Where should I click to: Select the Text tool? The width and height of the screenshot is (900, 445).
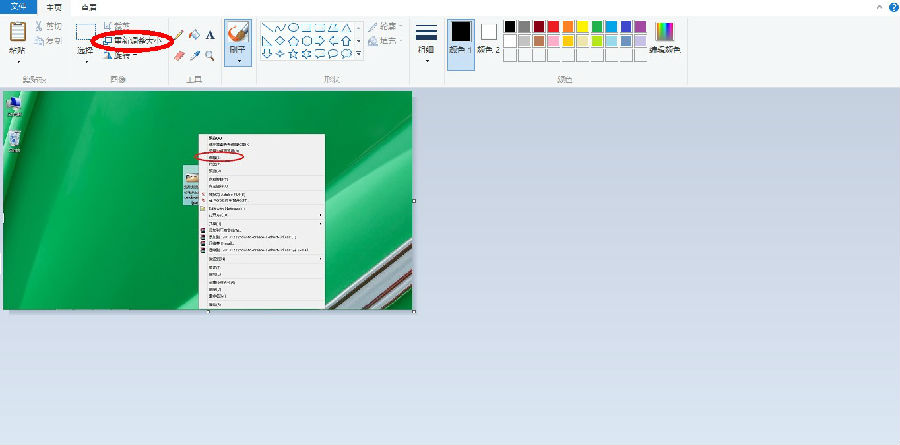tap(209, 34)
